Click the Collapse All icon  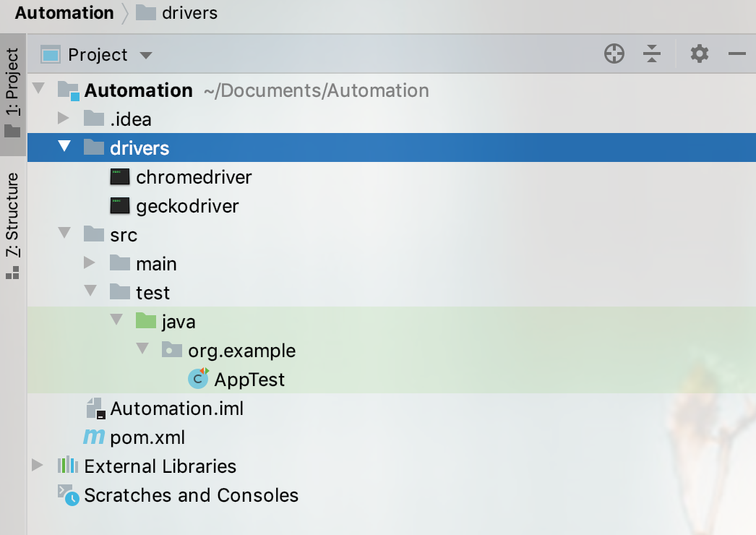coord(652,54)
